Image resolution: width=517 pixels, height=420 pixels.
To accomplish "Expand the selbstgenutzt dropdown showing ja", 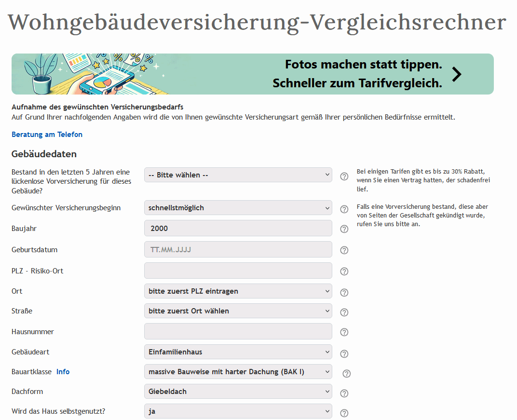I will coord(238,411).
